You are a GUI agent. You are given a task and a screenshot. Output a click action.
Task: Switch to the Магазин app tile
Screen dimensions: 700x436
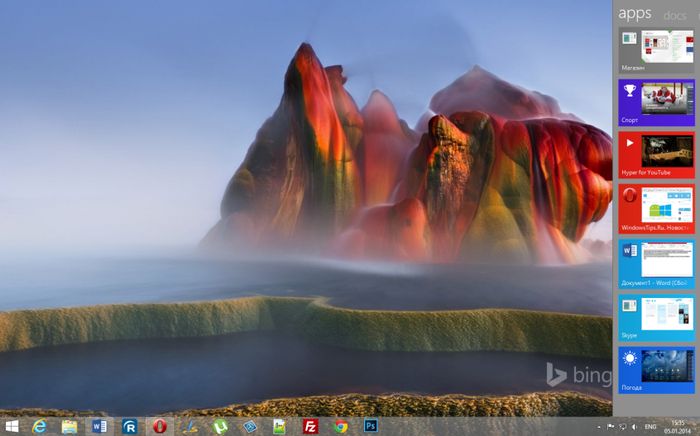(x=656, y=52)
